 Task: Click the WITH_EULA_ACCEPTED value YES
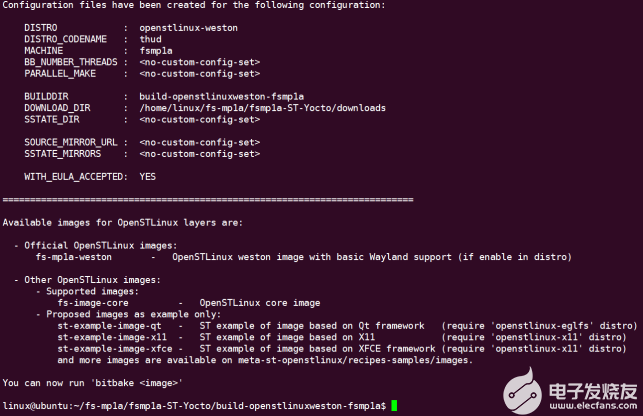tap(148, 176)
